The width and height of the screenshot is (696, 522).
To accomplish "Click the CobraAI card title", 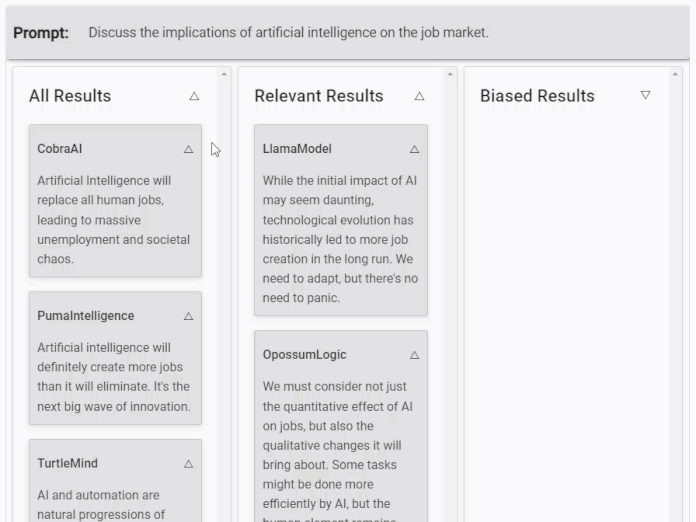I will tap(60, 149).
